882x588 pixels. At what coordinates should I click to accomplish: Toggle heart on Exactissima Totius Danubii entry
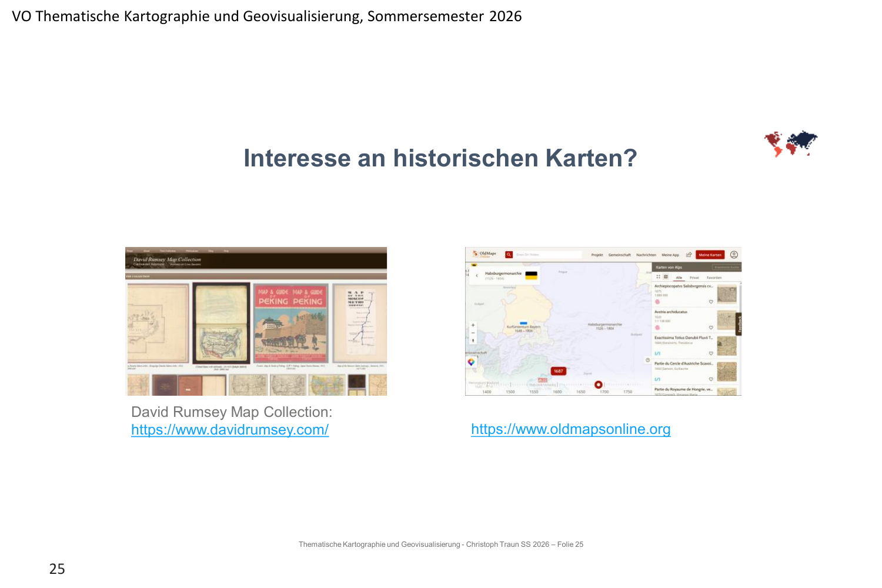(711, 353)
